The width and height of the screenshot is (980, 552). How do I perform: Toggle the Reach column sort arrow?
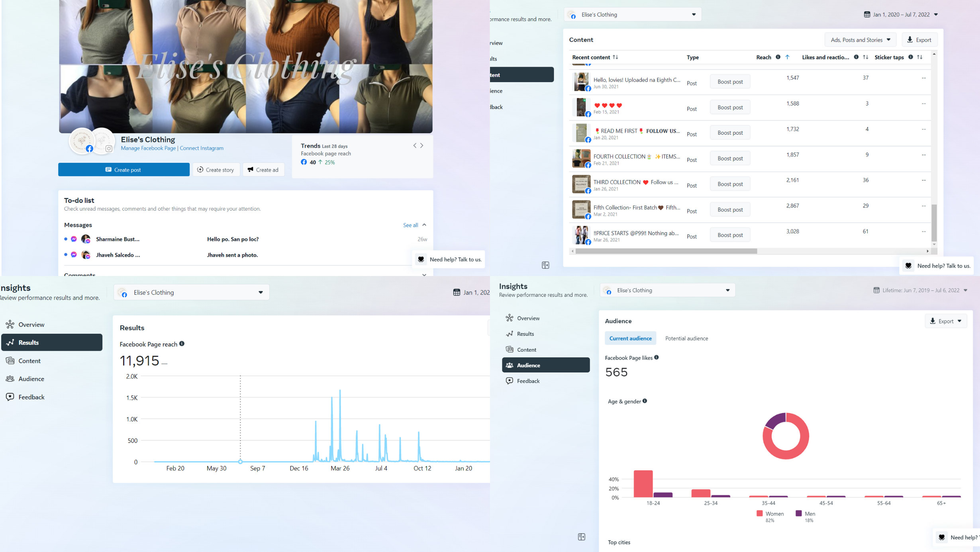click(x=787, y=57)
